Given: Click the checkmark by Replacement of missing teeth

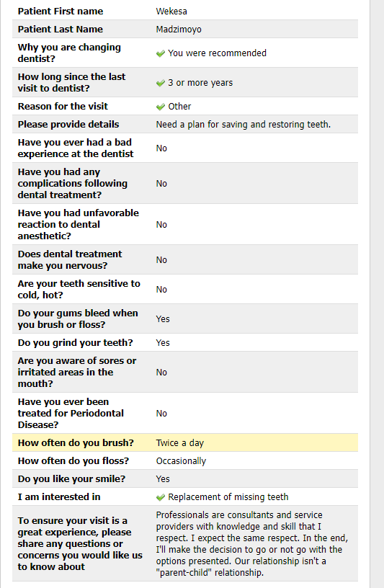Looking at the screenshot, I should point(161,497).
